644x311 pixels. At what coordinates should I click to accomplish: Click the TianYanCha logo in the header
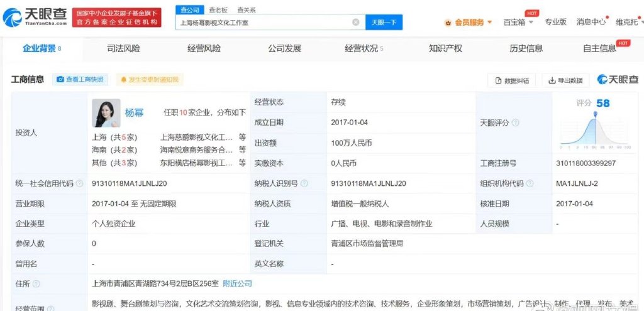(x=35, y=17)
